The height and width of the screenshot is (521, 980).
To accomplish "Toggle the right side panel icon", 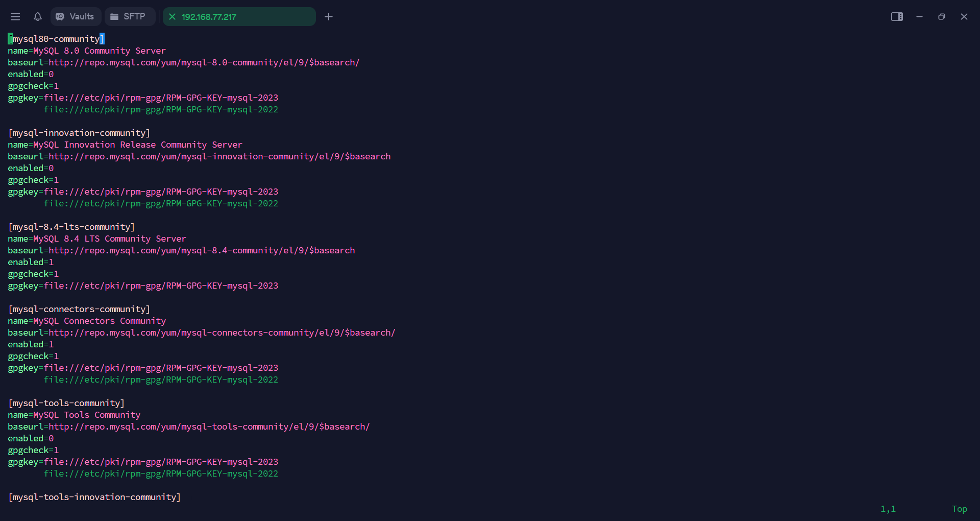I will [x=897, y=16].
